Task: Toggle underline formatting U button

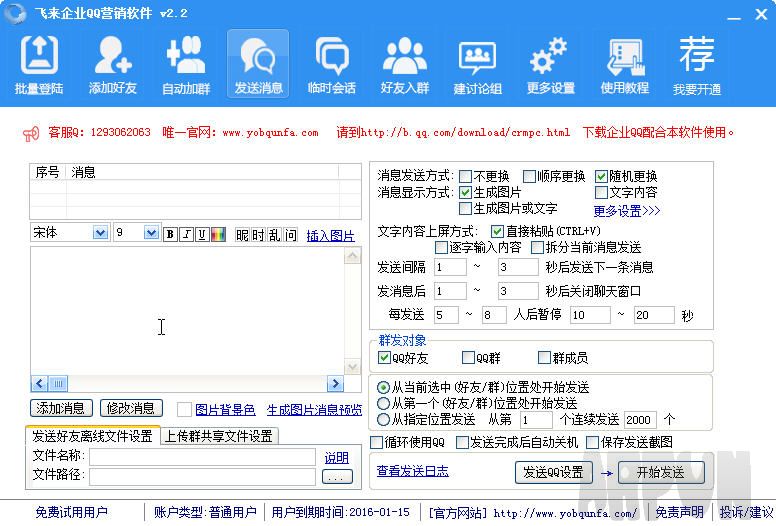Action: [x=202, y=234]
